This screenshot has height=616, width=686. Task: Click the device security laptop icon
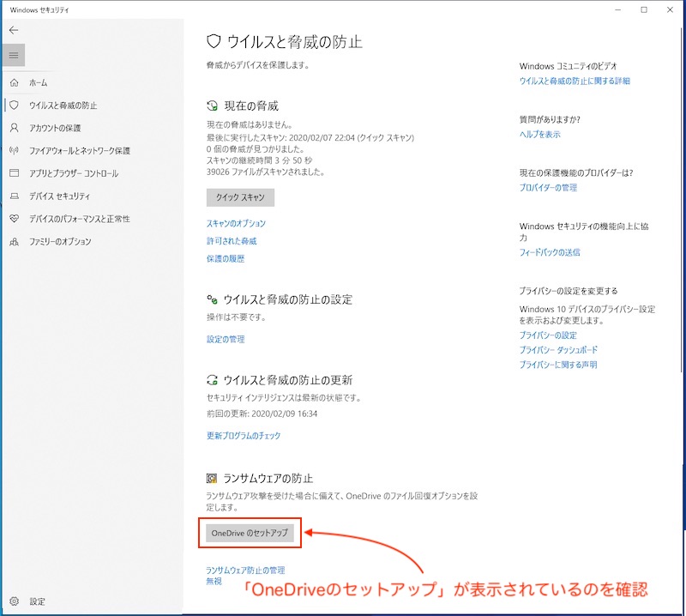[15, 196]
